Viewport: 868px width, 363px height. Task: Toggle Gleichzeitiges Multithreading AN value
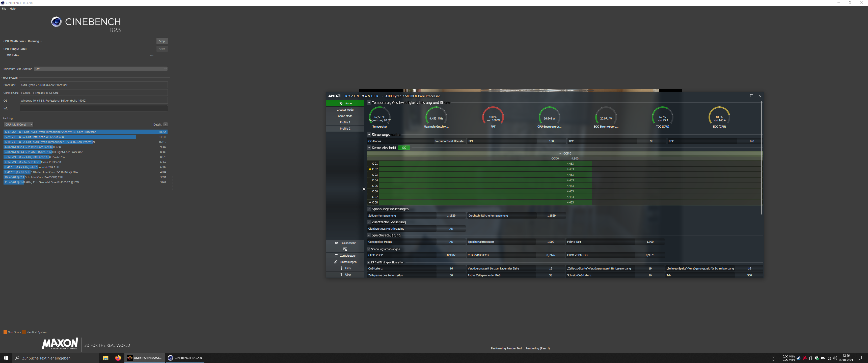pos(451,229)
